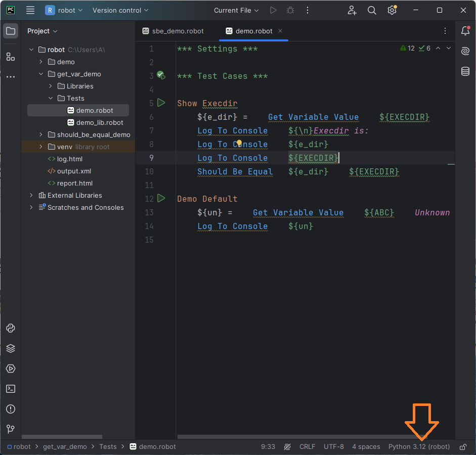The height and width of the screenshot is (455, 476).
Task: Toggle code inspections highlighting status icon
Action: tap(287, 447)
